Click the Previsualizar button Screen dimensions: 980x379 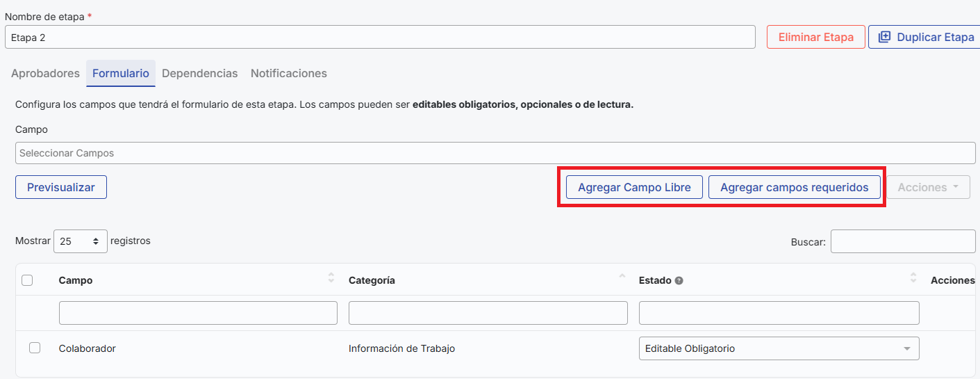61,187
